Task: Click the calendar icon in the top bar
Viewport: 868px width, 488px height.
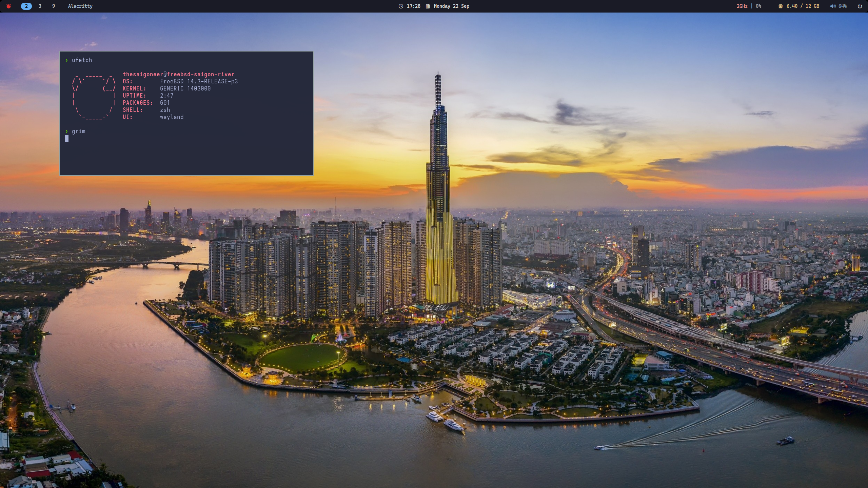Action: pyautogui.click(x=428, y=6)
